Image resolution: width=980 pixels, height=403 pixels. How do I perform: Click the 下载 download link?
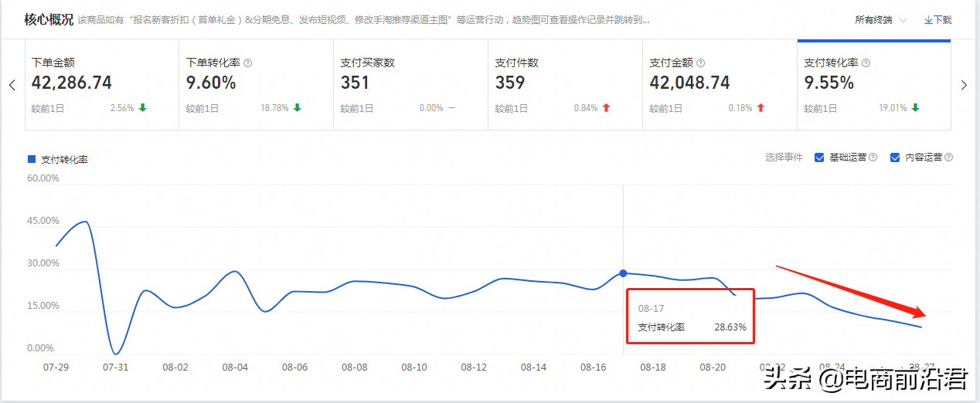click(938, 20)
